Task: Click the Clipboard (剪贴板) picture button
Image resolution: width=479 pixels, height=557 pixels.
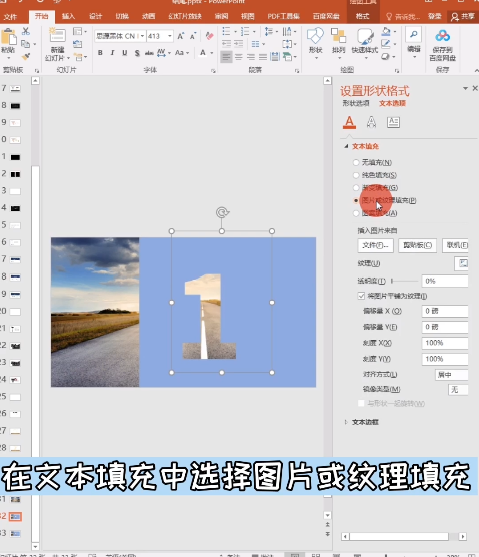Action: tap(418, 245)
